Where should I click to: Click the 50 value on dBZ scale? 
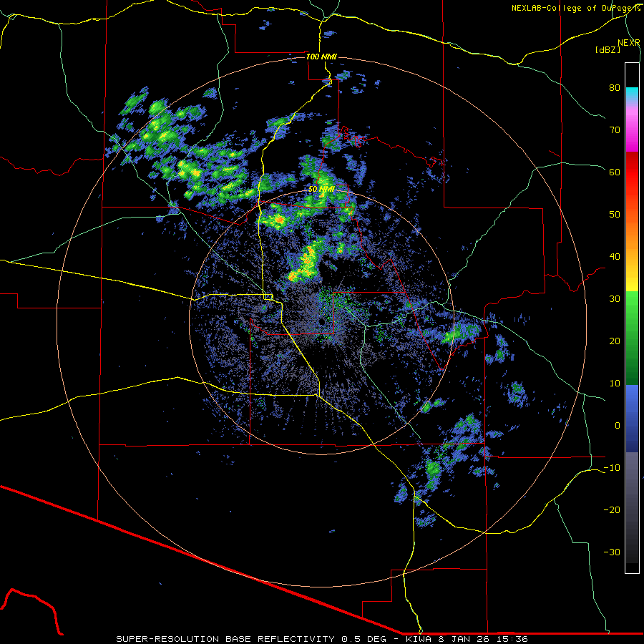click(615, 215)
